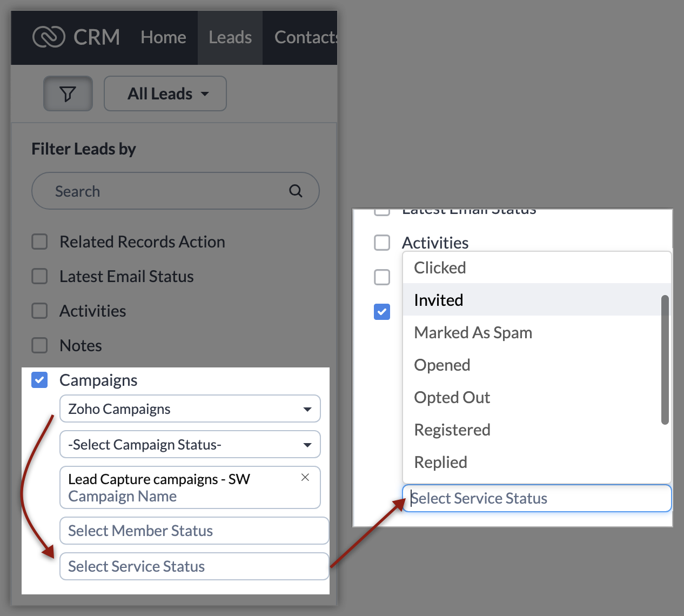Open Select Service Status in left panel
684x616 pixels.
point(195,566)
